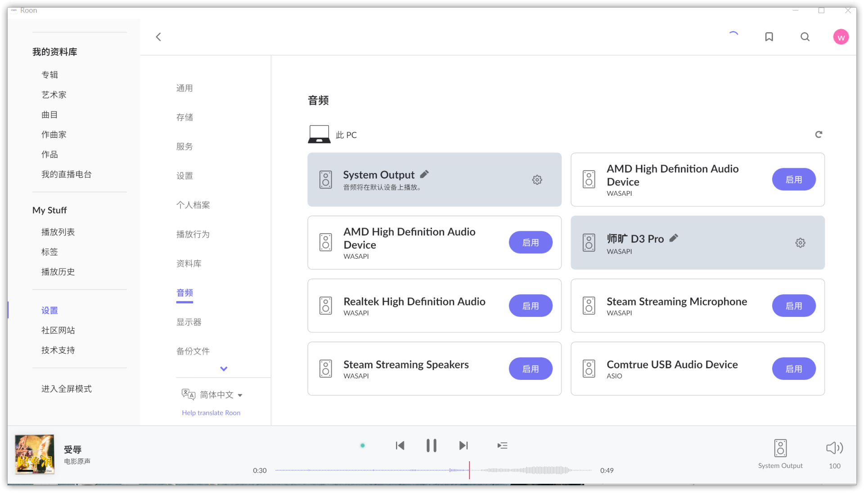Refresh the audio device list
864x504 pixels.
[x=819, y=135]
